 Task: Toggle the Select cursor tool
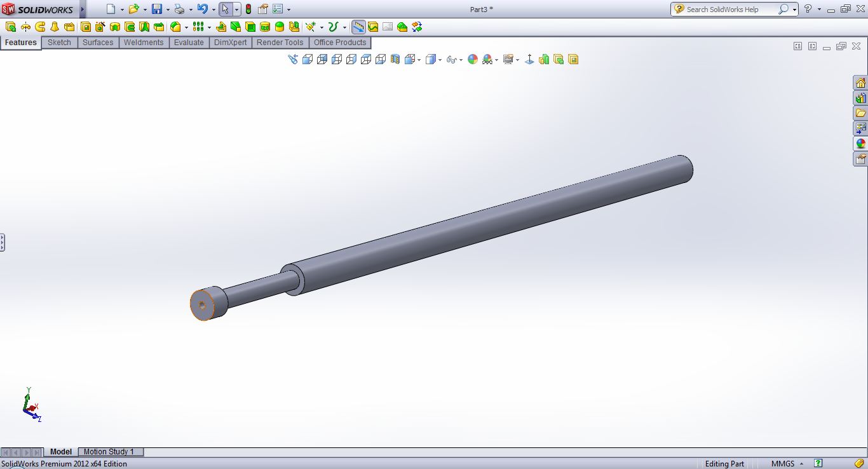point(225,9)
